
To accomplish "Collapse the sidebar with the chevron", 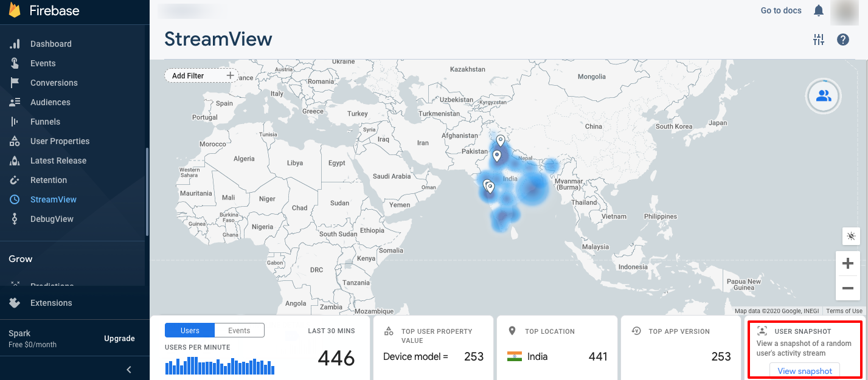I will coord(128,370).
